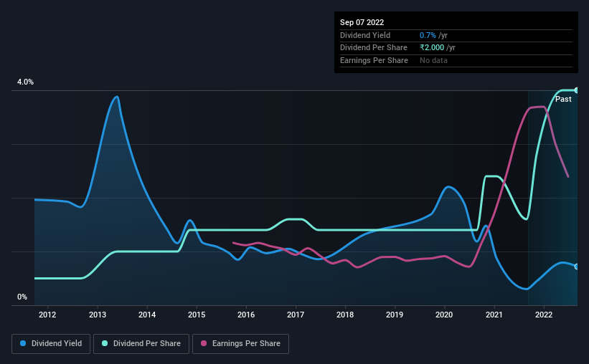Click the 0% y-axis label
Image resolution: width=589 pixels, height=364 pixels.
click(22, 297)
